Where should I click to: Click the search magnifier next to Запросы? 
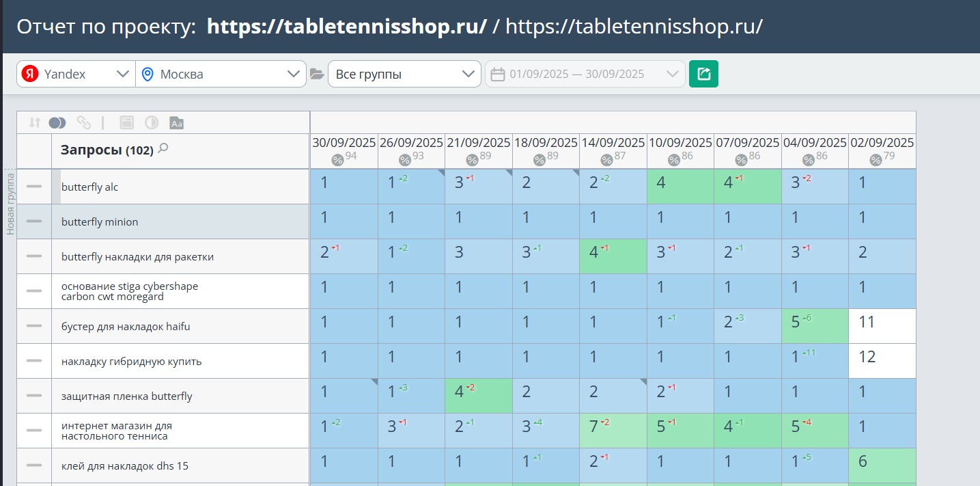click(x=163, y=148)
